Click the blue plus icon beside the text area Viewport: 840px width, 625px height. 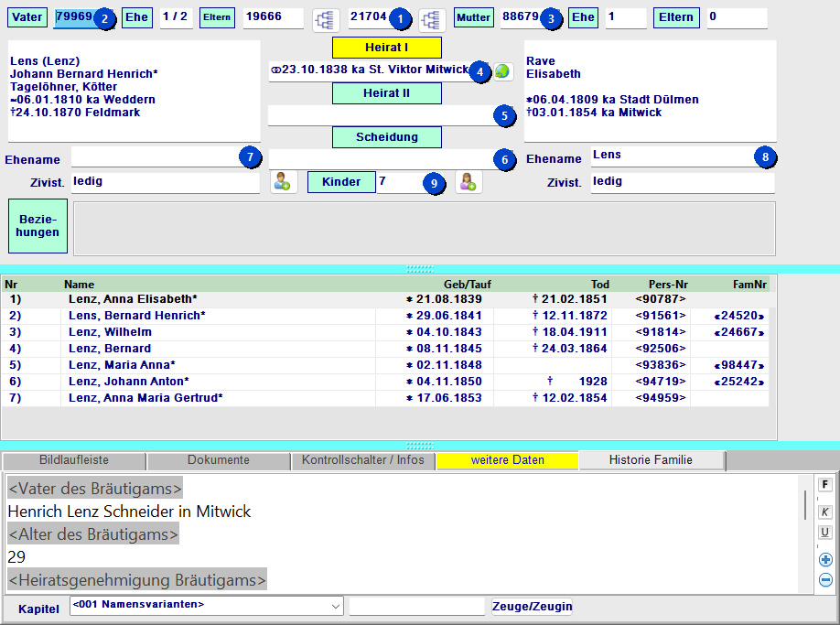pyautogui.click(x=825, y=560)
